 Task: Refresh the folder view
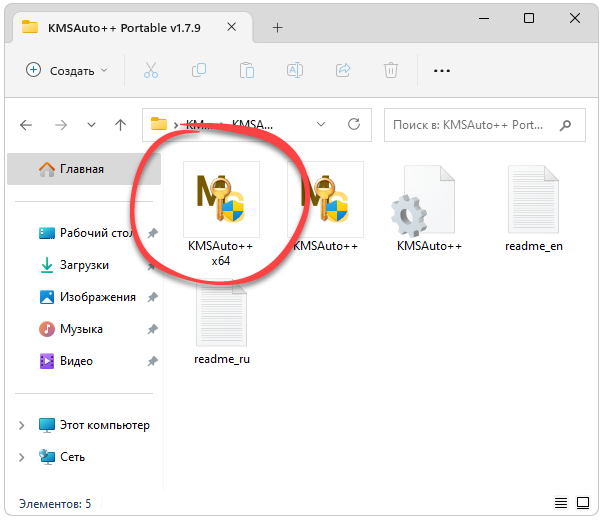[354, 124]
